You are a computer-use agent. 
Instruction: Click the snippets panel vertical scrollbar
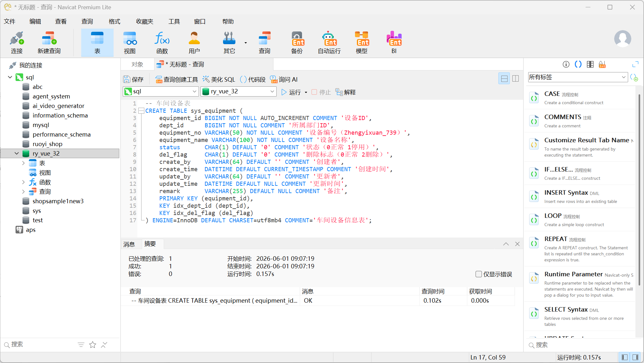pyautogui.click(x=639, y=191)
